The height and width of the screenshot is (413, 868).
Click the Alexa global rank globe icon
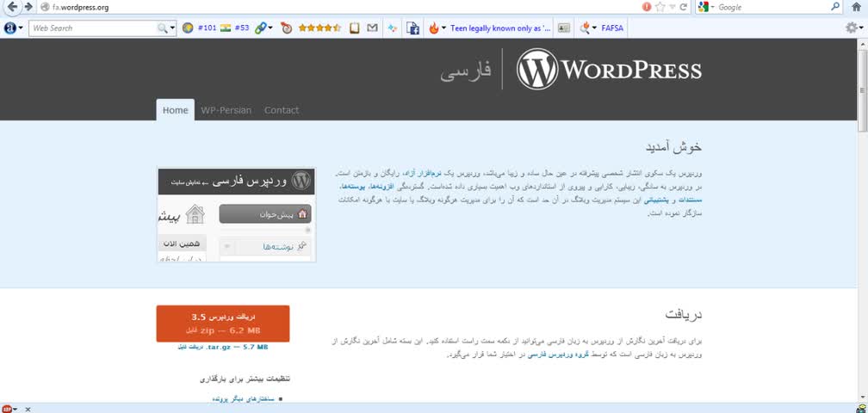(x=188, y=28)
